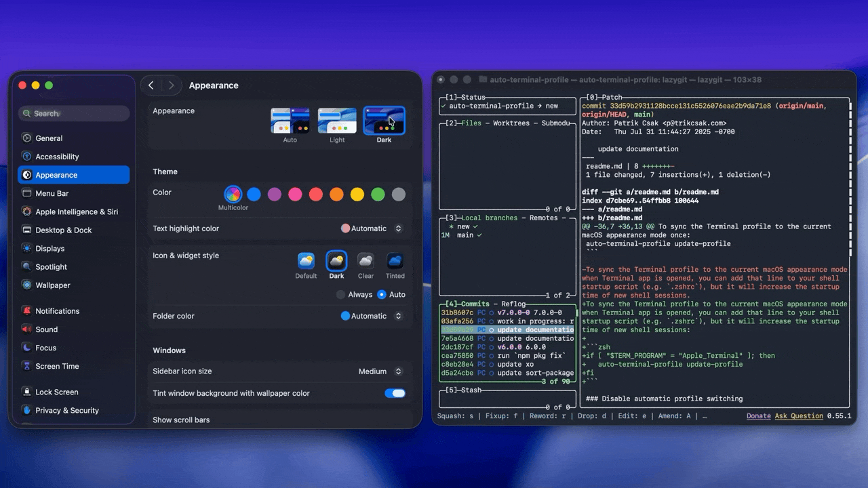
Task: Pick the green theme color swatch
Action: pos(378,195)
